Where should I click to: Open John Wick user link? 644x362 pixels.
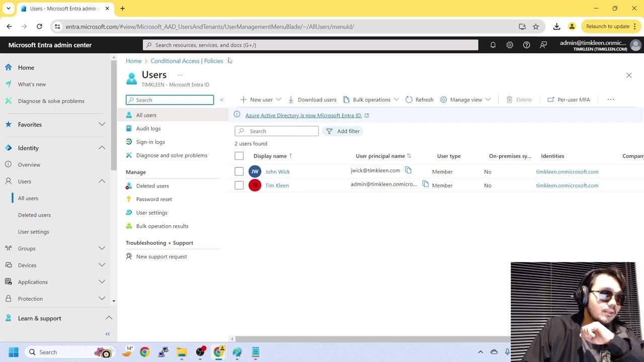[277, 172]
